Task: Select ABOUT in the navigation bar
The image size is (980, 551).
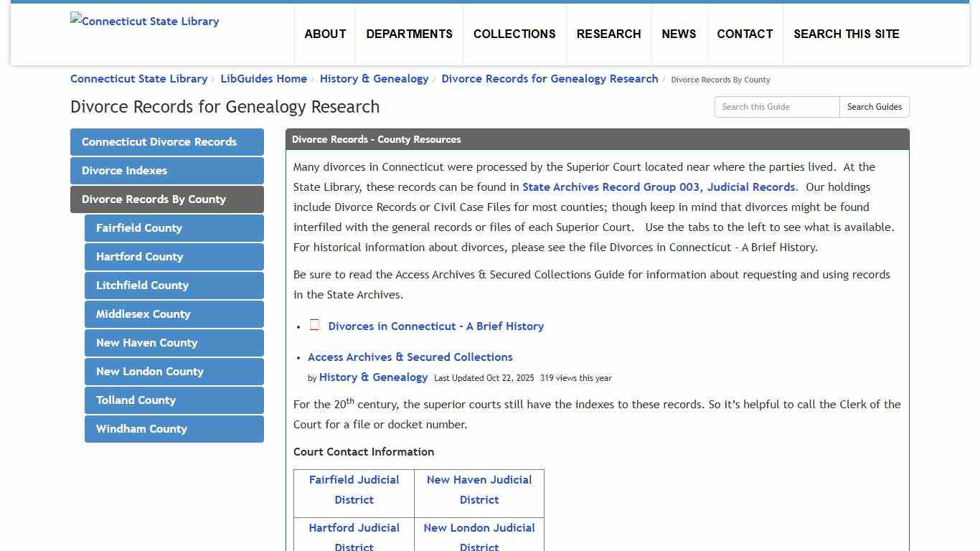Action: coord(325,34)
